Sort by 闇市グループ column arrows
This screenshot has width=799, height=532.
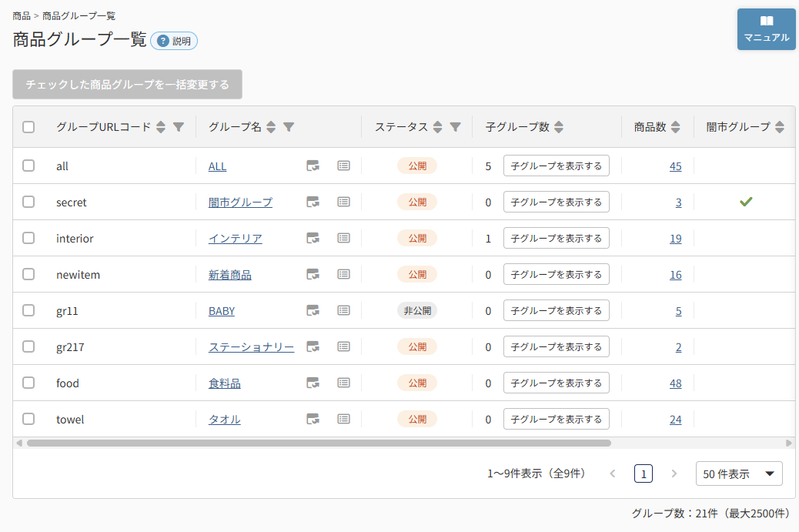pos(780,127)
